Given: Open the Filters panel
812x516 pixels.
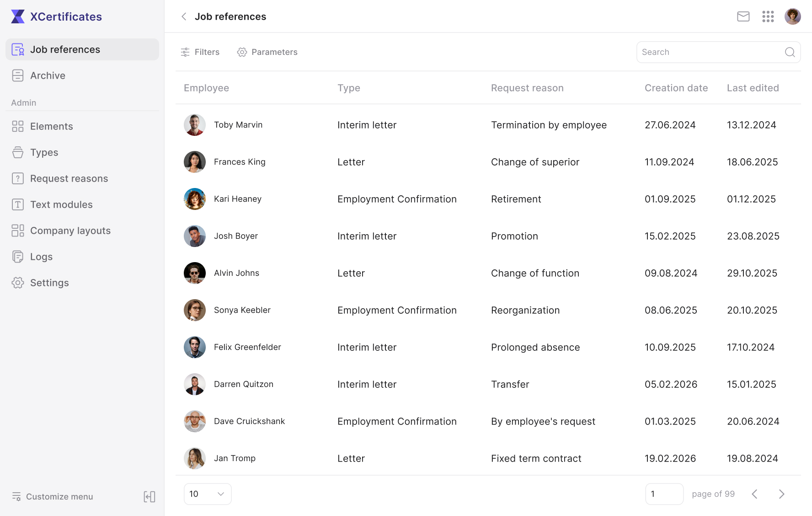Looking at the screenshot, I should [x=200, y=52].
